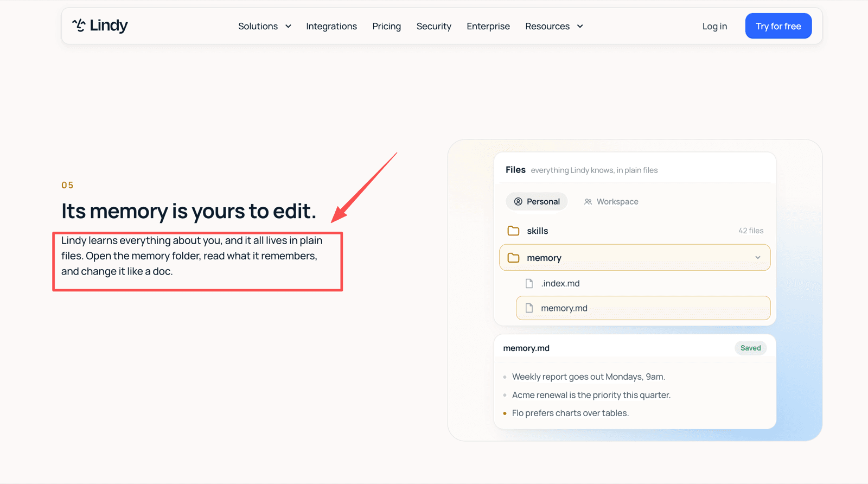Expand the Resources dropdown chevron
This screenshot has width=868, height=484.
click(x=580, y=27)
